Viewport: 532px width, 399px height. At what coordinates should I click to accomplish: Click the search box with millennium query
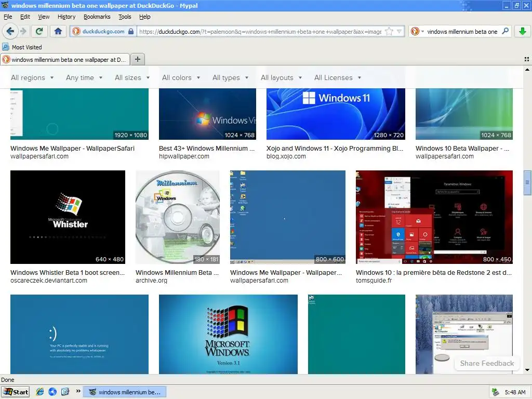[x=462, y=32]
